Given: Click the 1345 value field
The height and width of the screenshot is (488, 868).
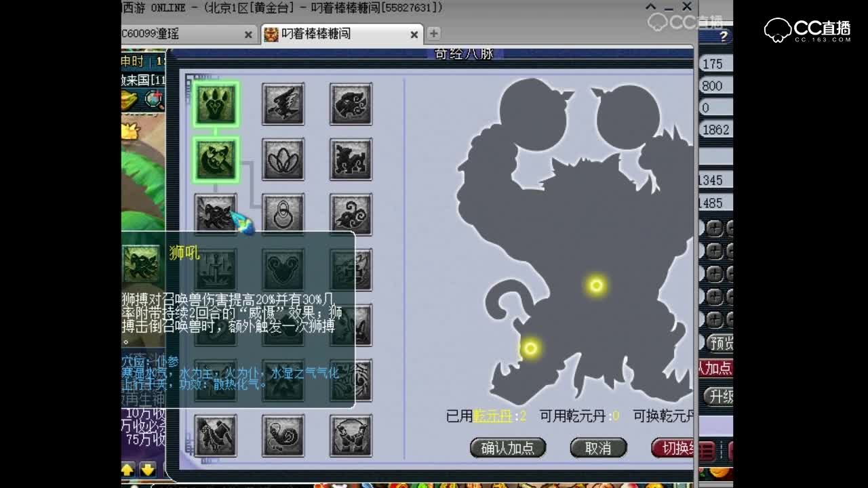Looking at the screenshot, I should pos(715,180).
